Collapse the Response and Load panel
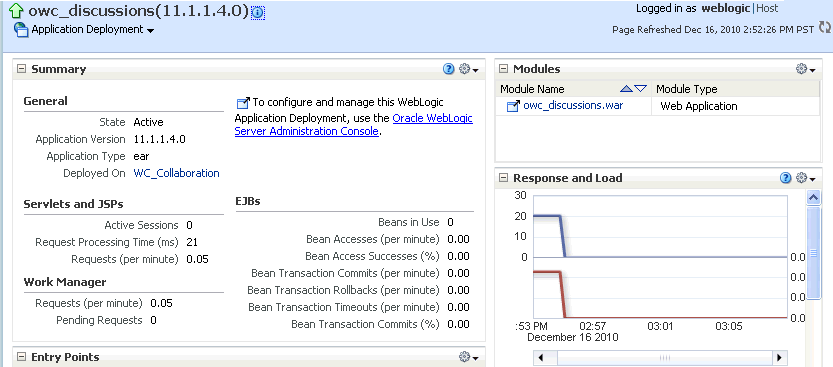 click(504, 178)
